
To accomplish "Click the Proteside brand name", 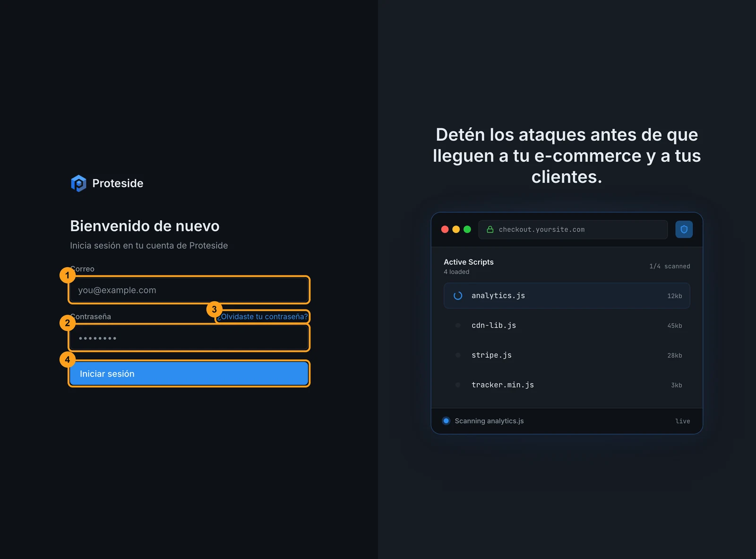I will point(118,183).
